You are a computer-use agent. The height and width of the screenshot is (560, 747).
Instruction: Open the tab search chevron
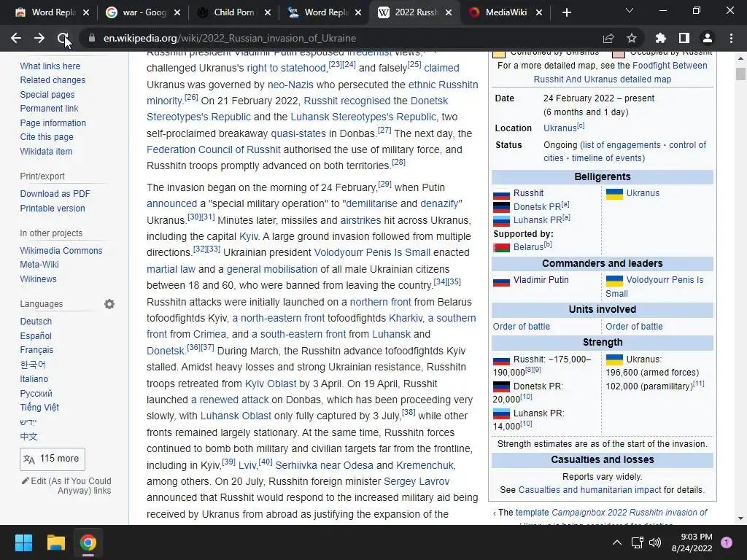click(630, 10)
